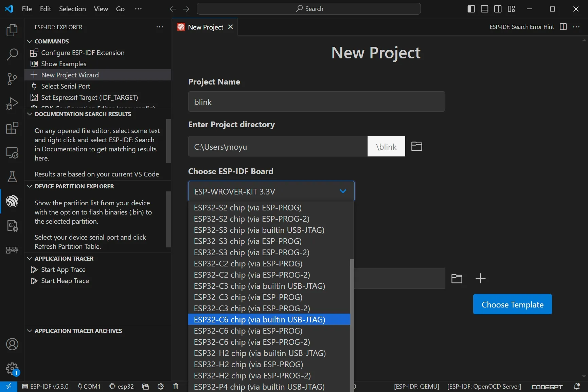Toggle the bottom panel layout icon
The height and width of the screenshot is (392, 588).
(x=484, y=9)
